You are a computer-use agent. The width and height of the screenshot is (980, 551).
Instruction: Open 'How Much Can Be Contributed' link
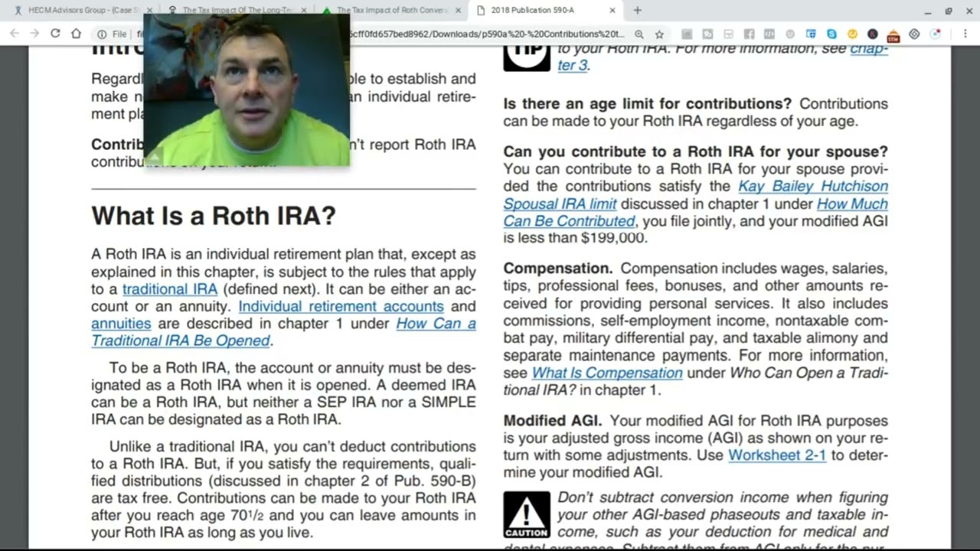(695, 213)
